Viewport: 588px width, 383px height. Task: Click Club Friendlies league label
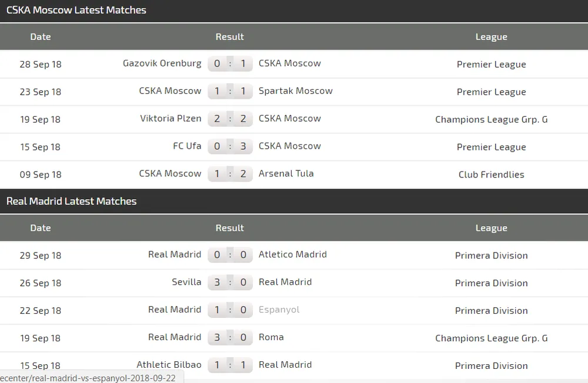point(491,174)
